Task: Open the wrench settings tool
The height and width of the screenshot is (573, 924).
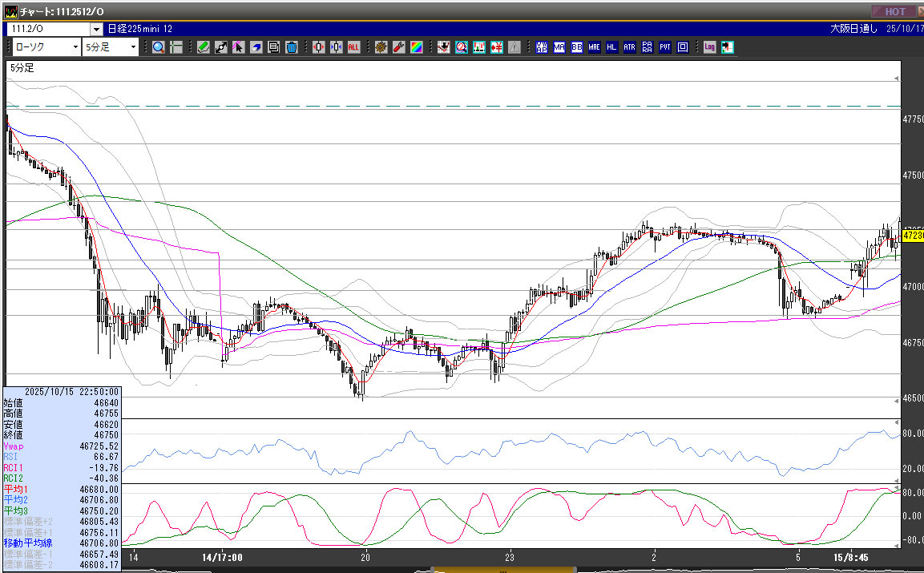Action: point(398,47)
